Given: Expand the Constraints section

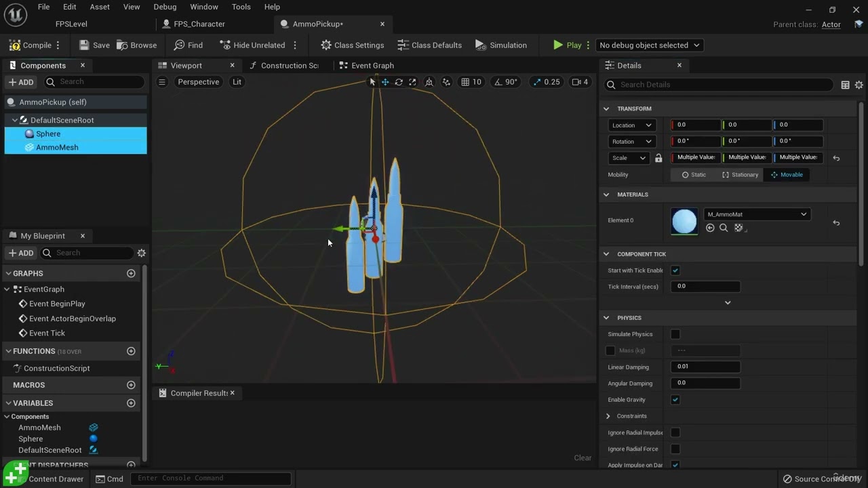Looking at the screenshot, I should pos(608,416).
